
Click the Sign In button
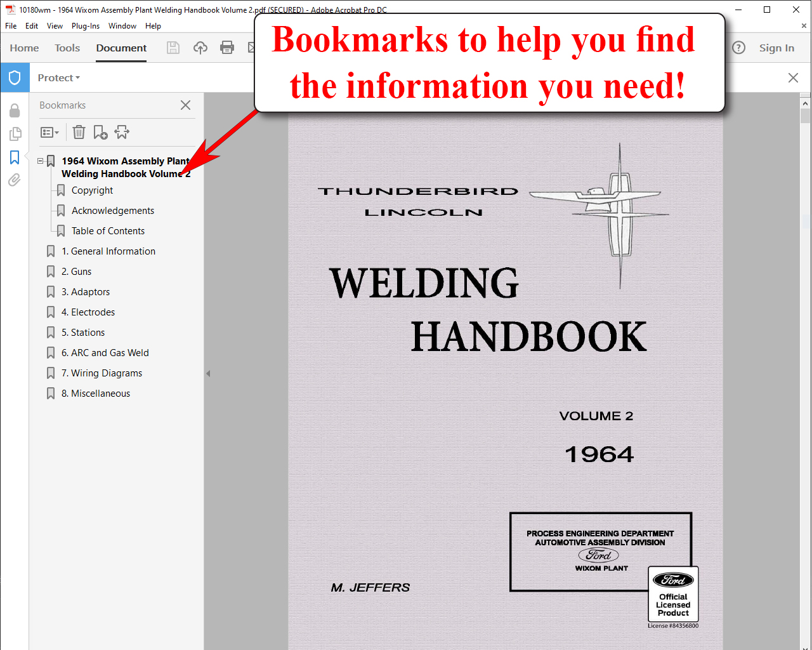click(776, 48)
